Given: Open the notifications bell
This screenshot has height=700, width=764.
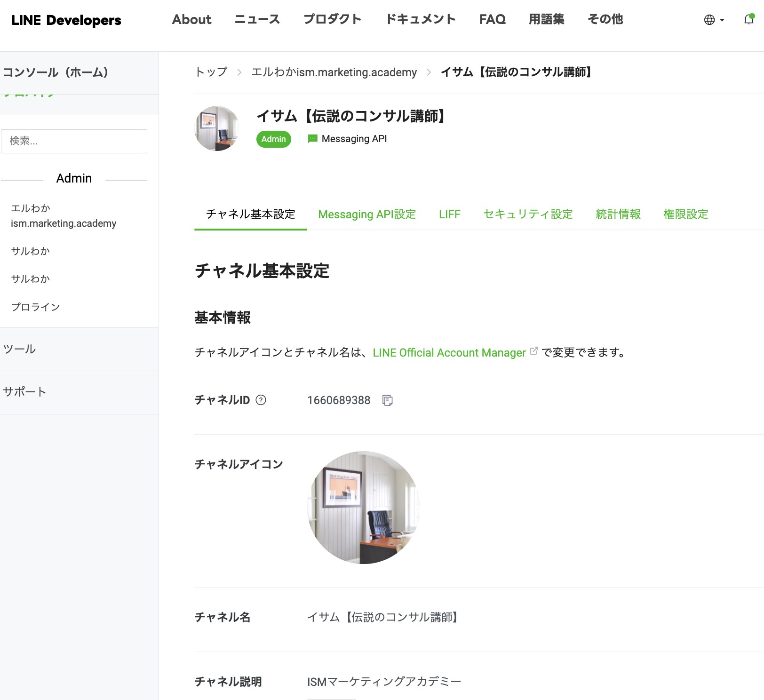Looking at the screenshot, I should 749,19.
